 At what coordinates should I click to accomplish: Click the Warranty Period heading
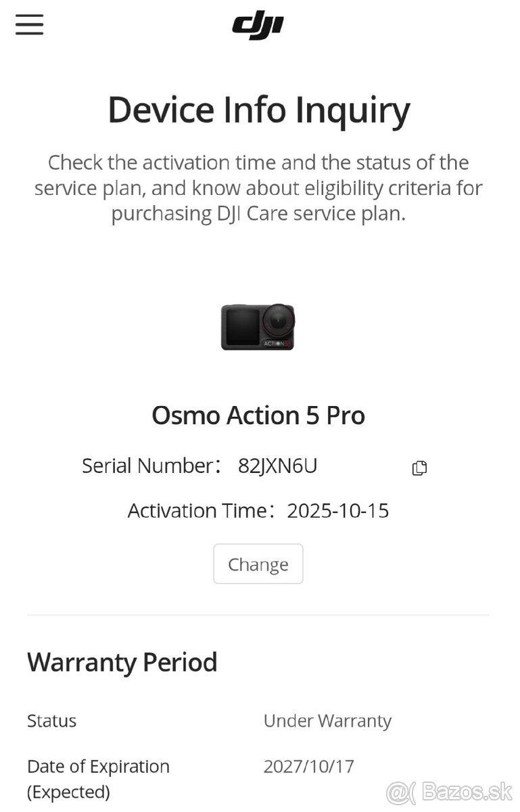click(122, 662)
